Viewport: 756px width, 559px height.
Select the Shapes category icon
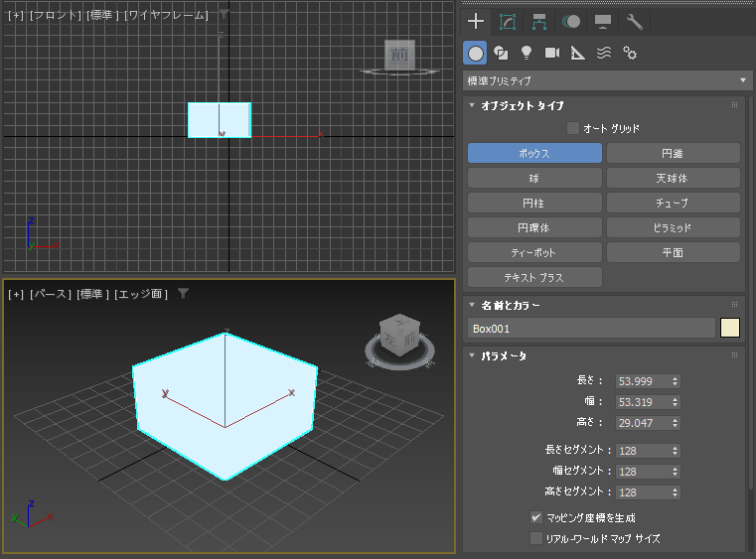tap(501, 53)
